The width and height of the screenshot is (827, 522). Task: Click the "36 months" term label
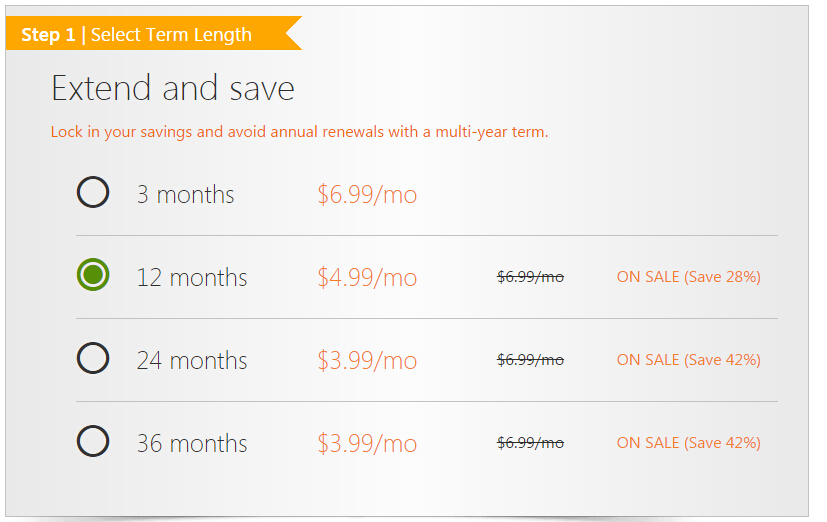point(192,443)
